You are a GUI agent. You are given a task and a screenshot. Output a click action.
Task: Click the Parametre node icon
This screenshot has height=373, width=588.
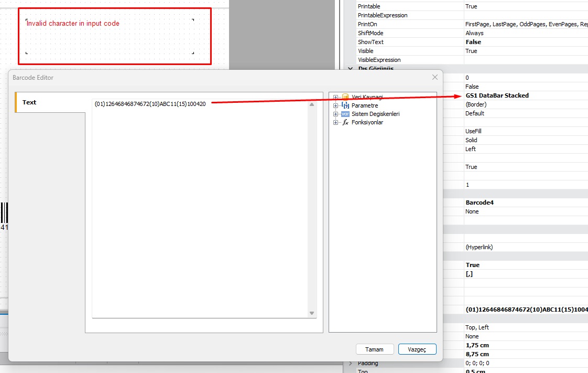[345, 105]
